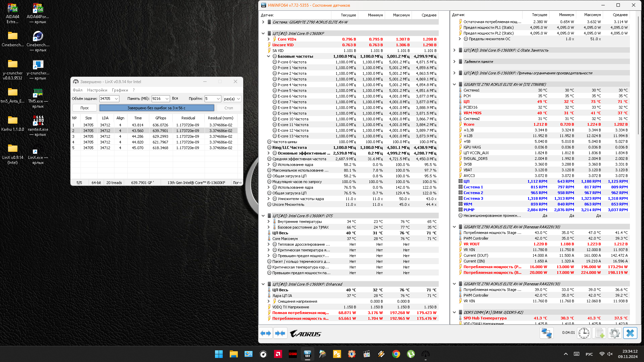This screenshot has height=362, width=644.
Task: Click the completed progress bar in LinX
Action: click(x=156, y=108)
